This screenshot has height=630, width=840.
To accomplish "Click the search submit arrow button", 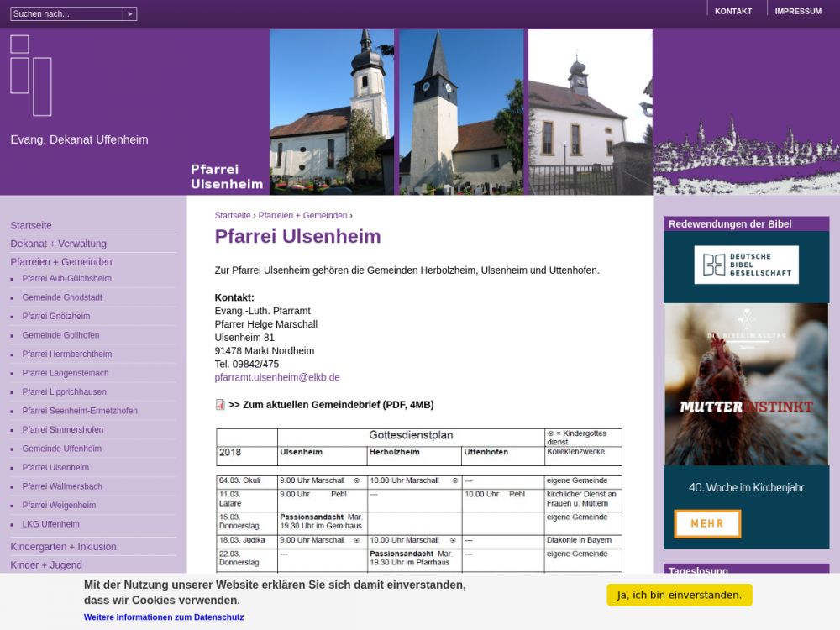I will 130,14.
